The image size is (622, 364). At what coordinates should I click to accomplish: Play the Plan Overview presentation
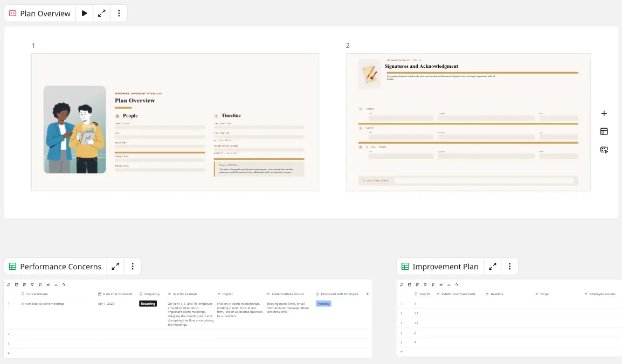[x=84, y=13]
